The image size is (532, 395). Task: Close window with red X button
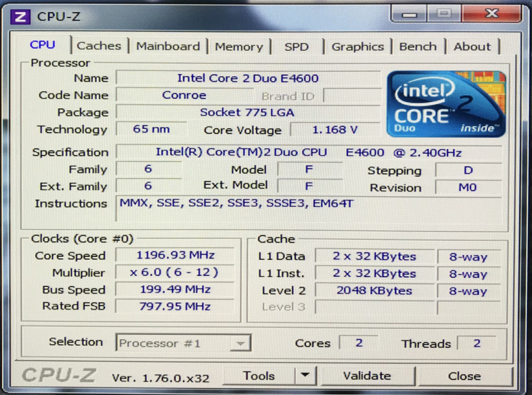coord(491,14)
